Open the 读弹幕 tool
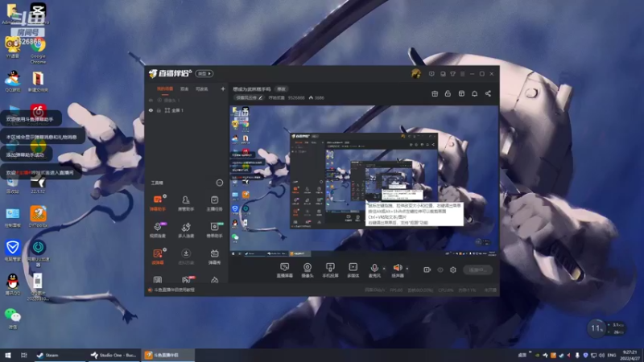The height and width of the screenshot is (362, 644). [x=157, y=257]
